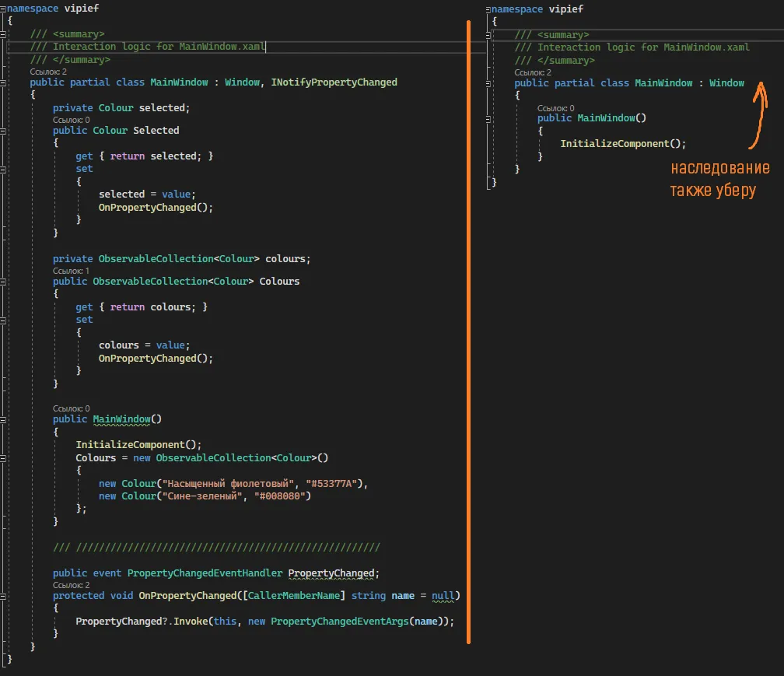Click the green slashes separator comment line
The width and height of the screenshot is (784, 676).
pos(216,548)
